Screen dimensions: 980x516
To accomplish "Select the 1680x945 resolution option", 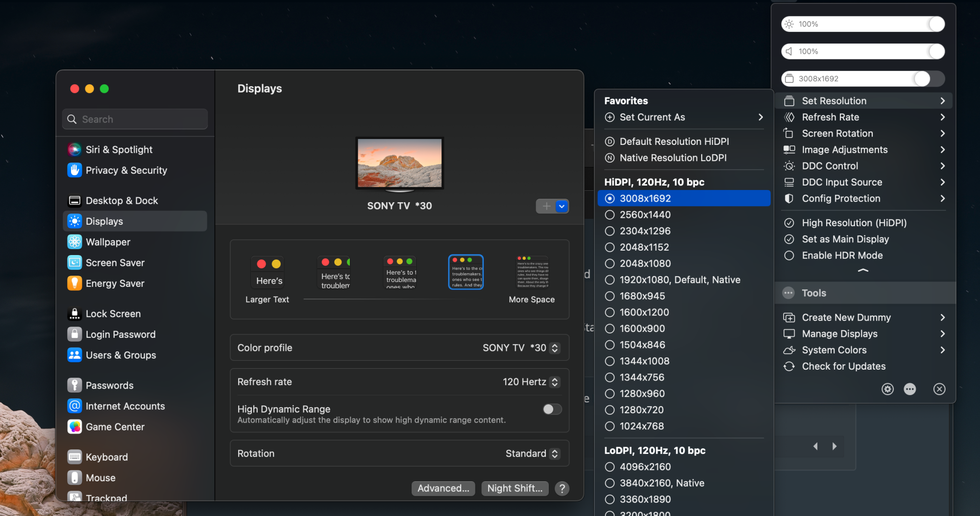I will [x=684, y=296].
